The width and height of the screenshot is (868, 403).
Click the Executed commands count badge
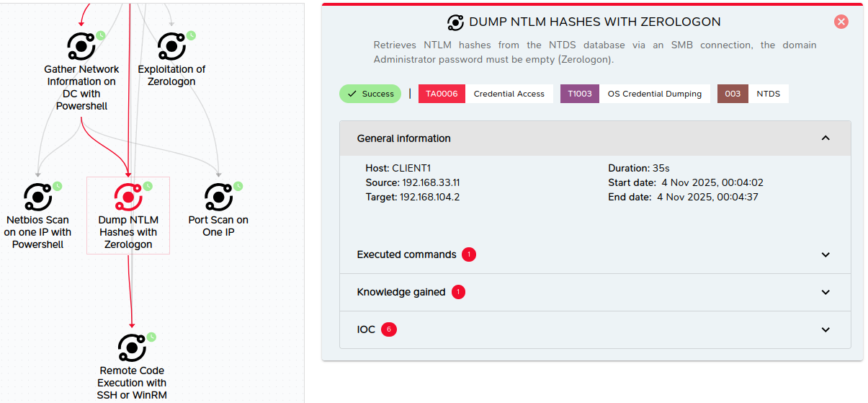pyautogui.click(x=469, y=254)
